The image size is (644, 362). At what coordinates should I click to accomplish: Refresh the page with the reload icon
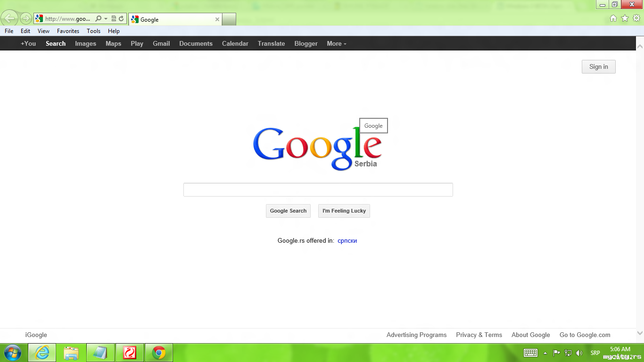(121, 19)
